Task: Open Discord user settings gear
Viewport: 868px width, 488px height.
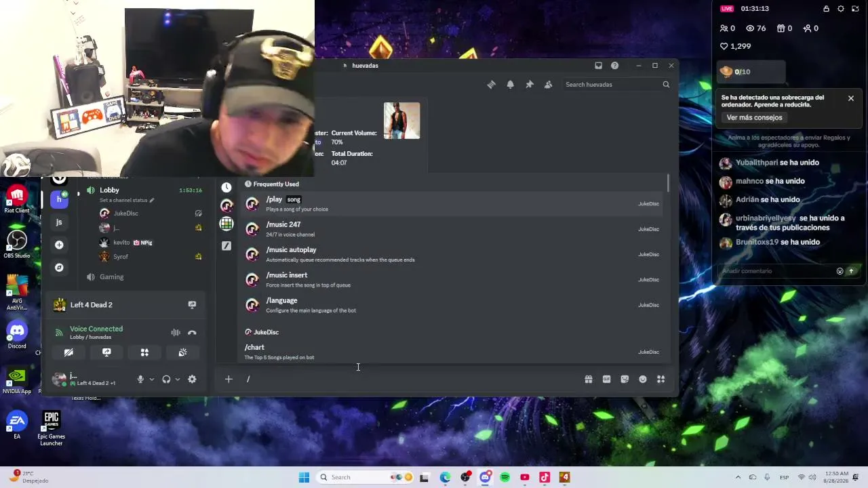Action: (x=192, y=380)
